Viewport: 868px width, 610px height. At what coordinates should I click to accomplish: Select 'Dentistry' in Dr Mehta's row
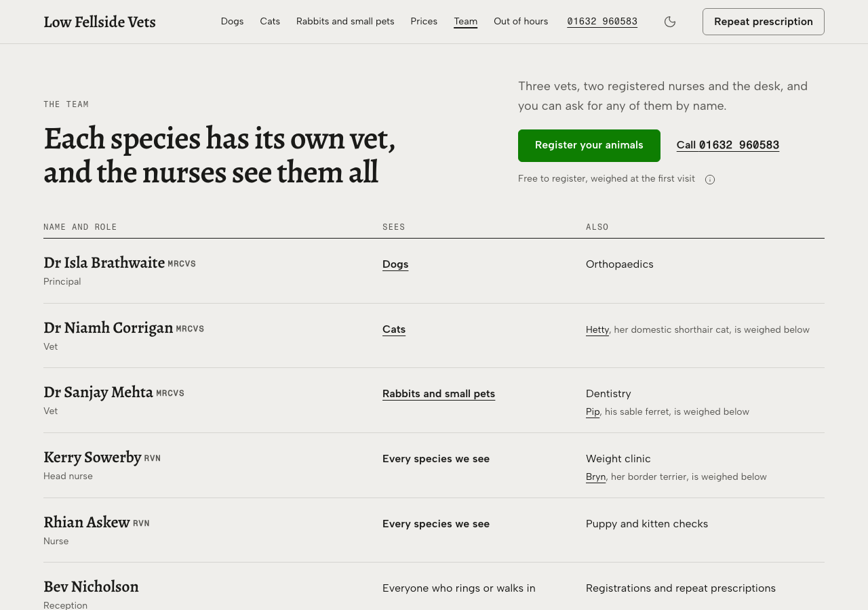click(608, 394)
